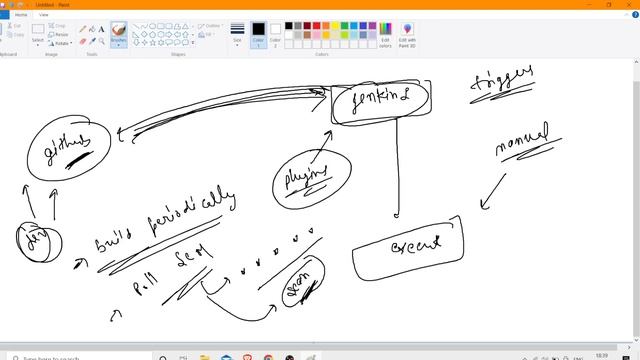Open the Size line thickness dropdown
The height and width of the screenshot is (360, 640).
point(237,35)
